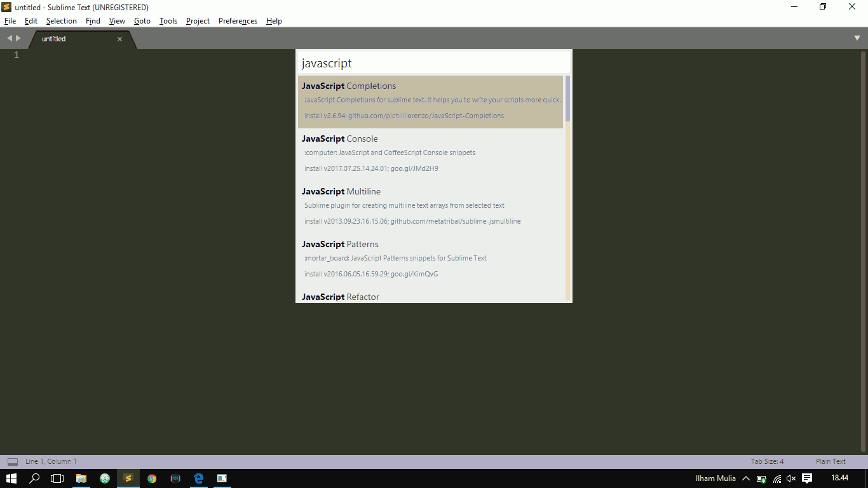Open the battery status tray icon
Image resolution: width=868 pixels, height=488 pixels.
[x=761, y=478]
